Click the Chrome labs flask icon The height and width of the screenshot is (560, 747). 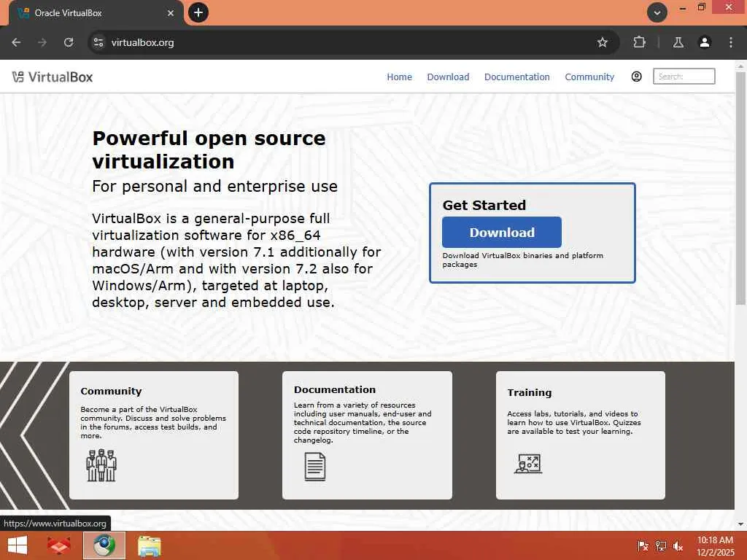[678, 42]
